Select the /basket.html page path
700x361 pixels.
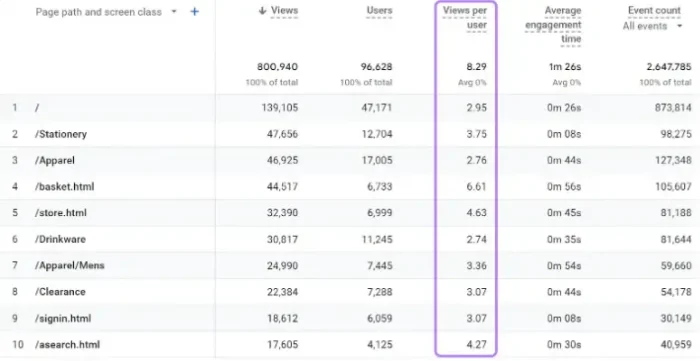(x=65, y=187)
